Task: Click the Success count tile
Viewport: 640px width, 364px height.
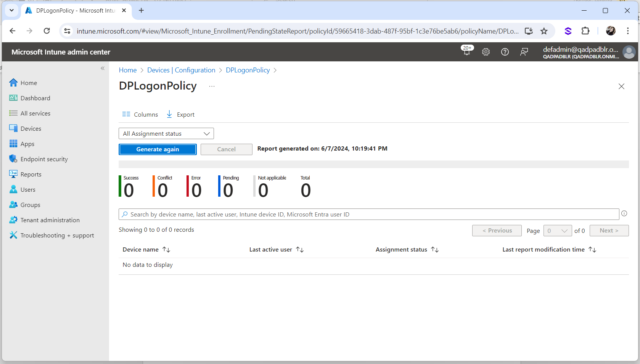Action: coord(129,186)
